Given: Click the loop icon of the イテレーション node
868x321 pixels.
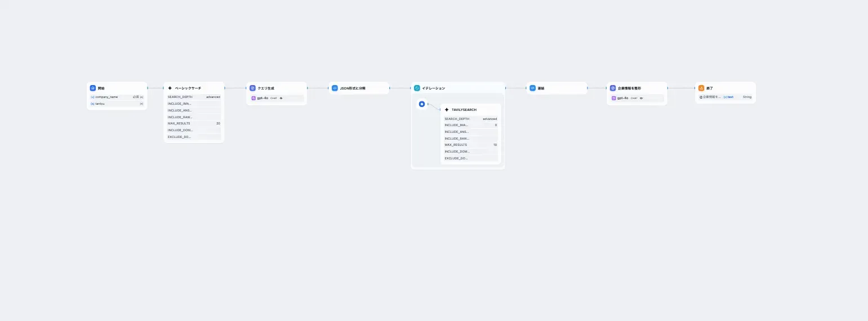Looking at the screenshot, I should tap(417, 88).
